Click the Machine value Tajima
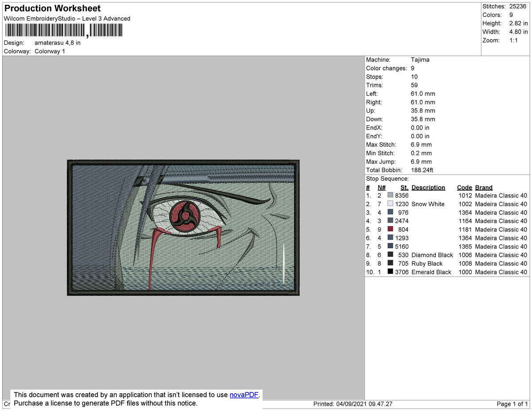Viewport: 532px width, 411px height. point(420,60)
